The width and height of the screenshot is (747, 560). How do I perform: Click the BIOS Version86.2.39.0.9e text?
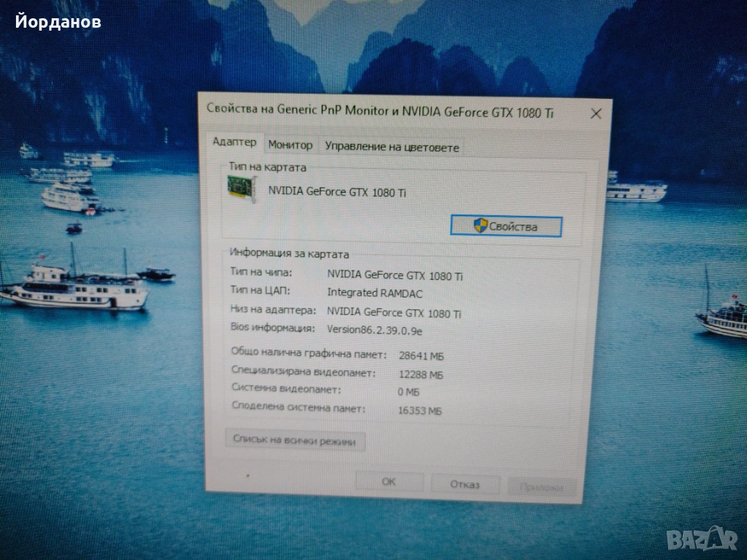374,330
